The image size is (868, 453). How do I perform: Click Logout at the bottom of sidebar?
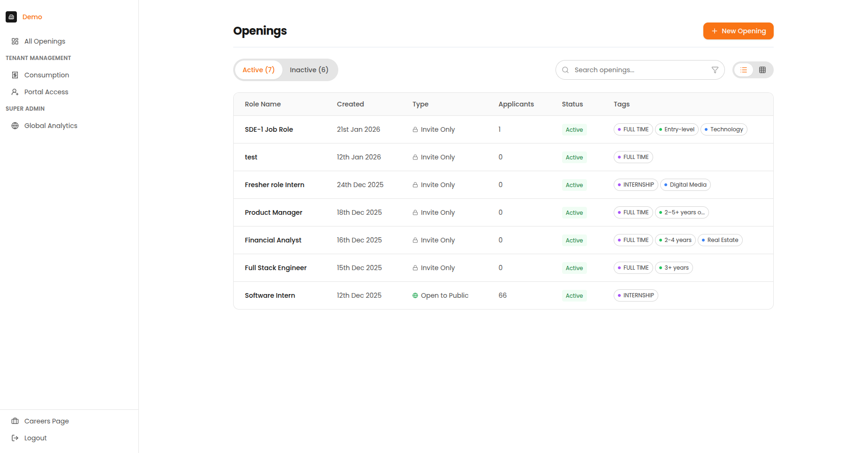tap(35, 438)
